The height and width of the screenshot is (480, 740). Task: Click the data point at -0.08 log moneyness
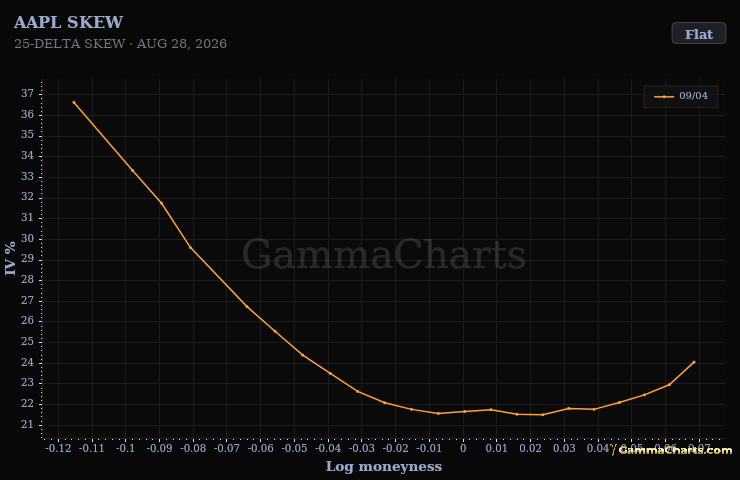point(191,248)
